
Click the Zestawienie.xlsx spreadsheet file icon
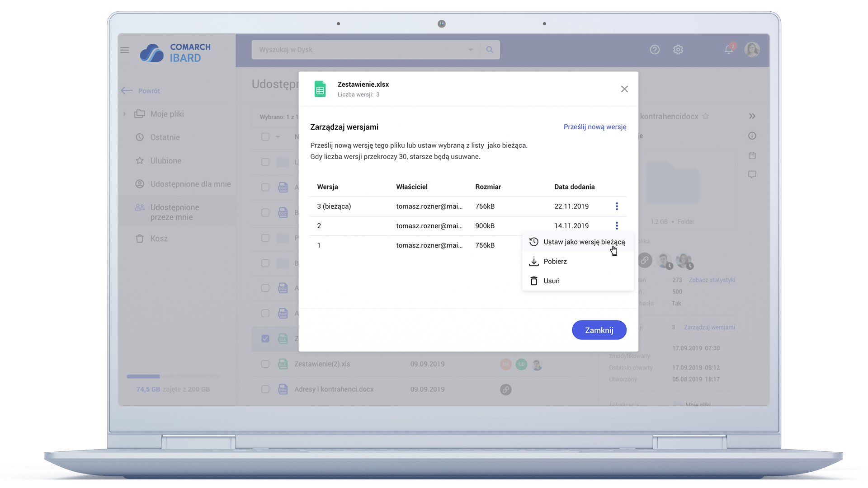(320, 89)
